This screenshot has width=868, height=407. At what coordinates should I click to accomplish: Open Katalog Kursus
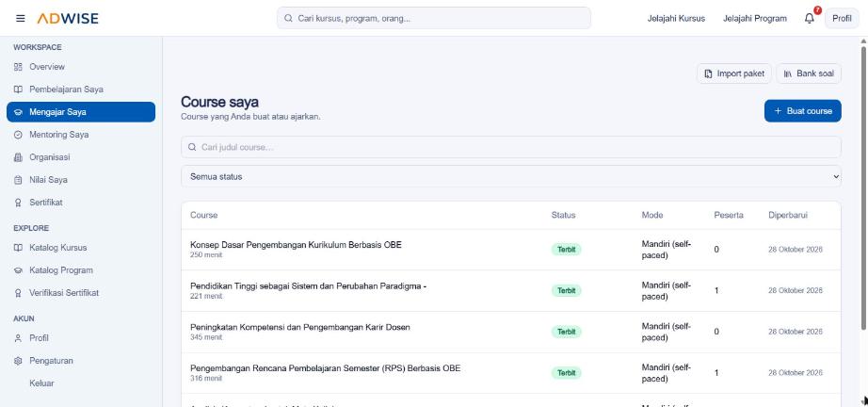point(81,248)
